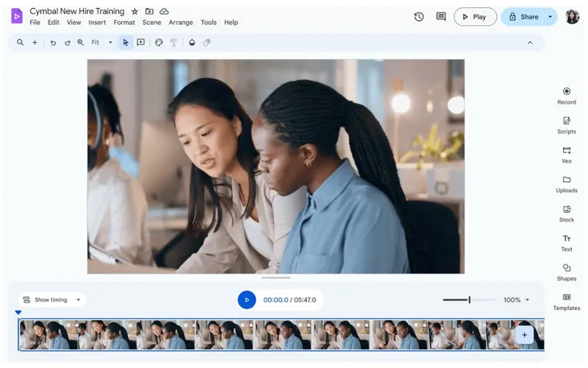This screenshot has height=368, width=588.
Task: Redo the last action
Action: 68,43
